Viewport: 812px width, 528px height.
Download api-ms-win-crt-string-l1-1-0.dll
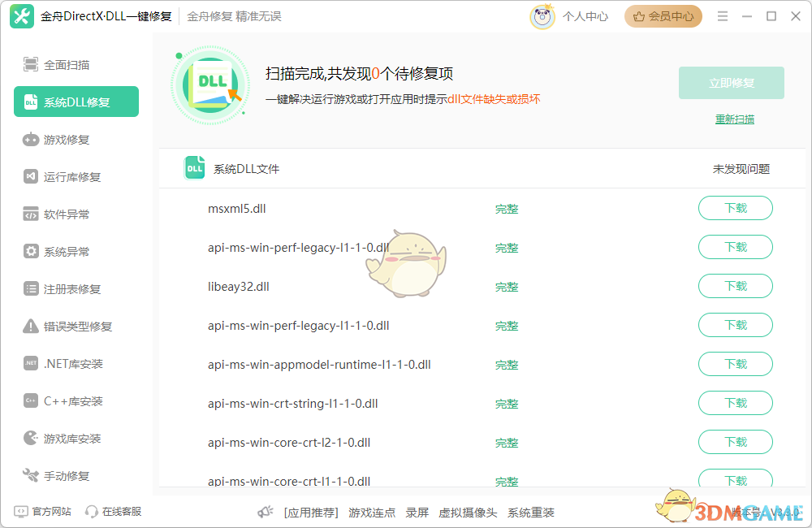click(736, 403)
